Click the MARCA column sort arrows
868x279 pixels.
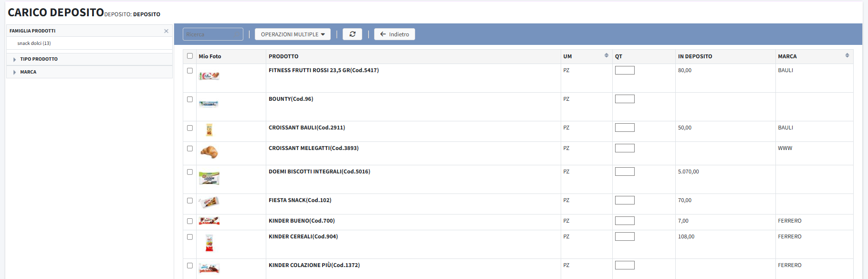tap(847, 56)
